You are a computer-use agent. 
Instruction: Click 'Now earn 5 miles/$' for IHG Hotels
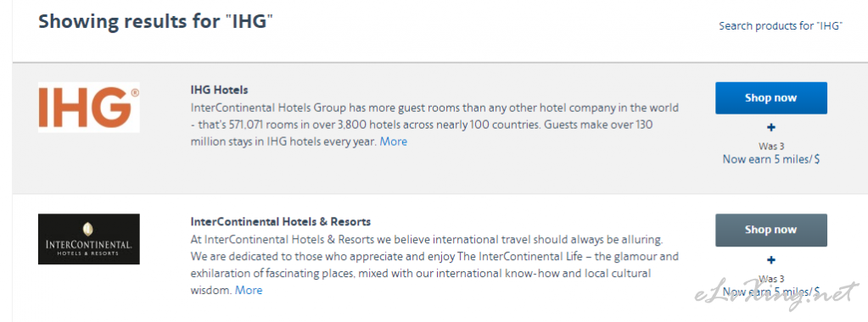click(771, 159)
